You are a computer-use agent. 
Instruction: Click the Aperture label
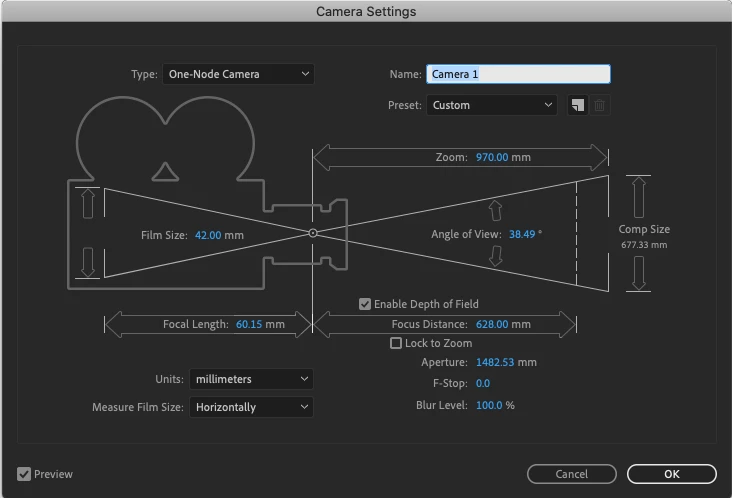tap(444, 362)
